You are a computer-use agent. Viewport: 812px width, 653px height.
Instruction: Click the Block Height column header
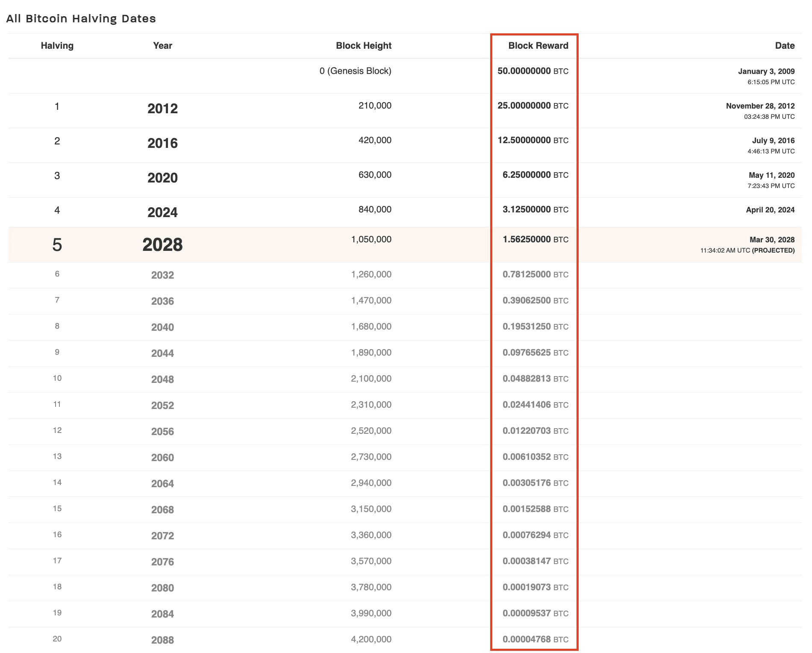click(x=364, y=46)
